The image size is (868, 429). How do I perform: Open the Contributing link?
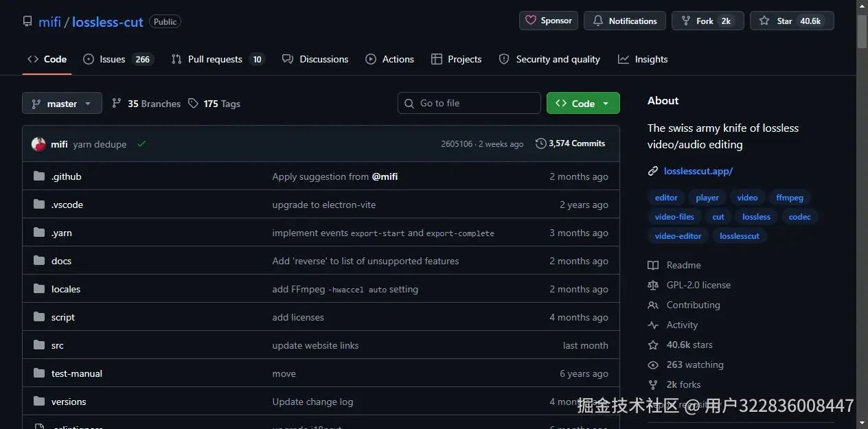(x=684, y=305)
